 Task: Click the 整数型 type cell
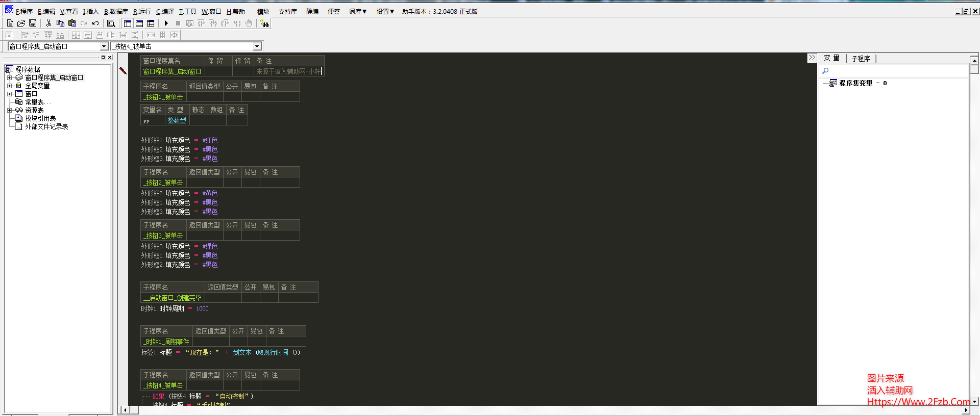(x=177, y=120)
